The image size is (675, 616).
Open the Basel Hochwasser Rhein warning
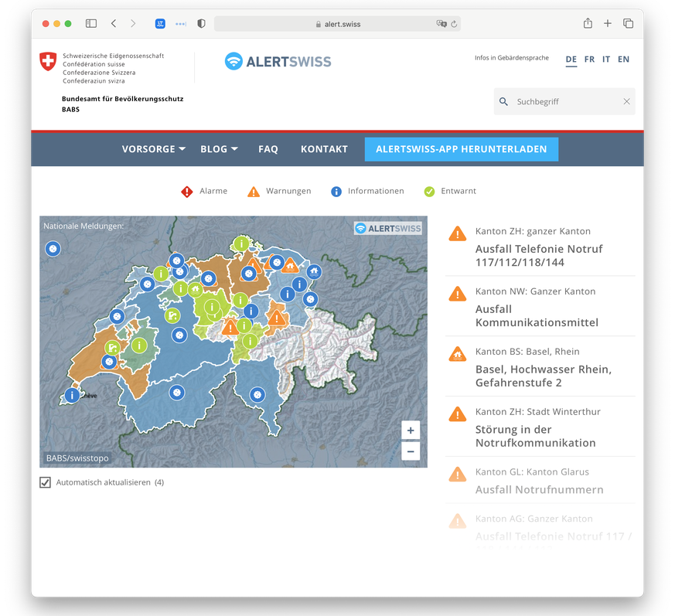coord(543,376)
